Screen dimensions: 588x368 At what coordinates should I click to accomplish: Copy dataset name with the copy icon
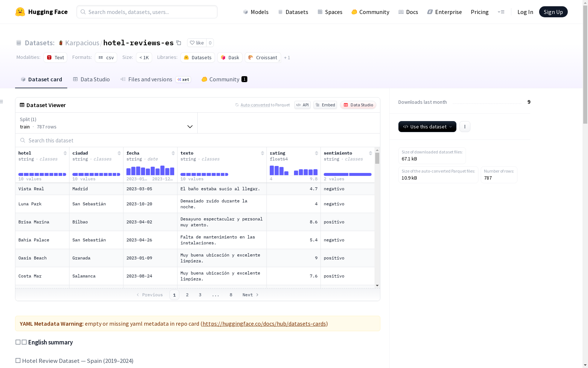[x=179, y=43]
